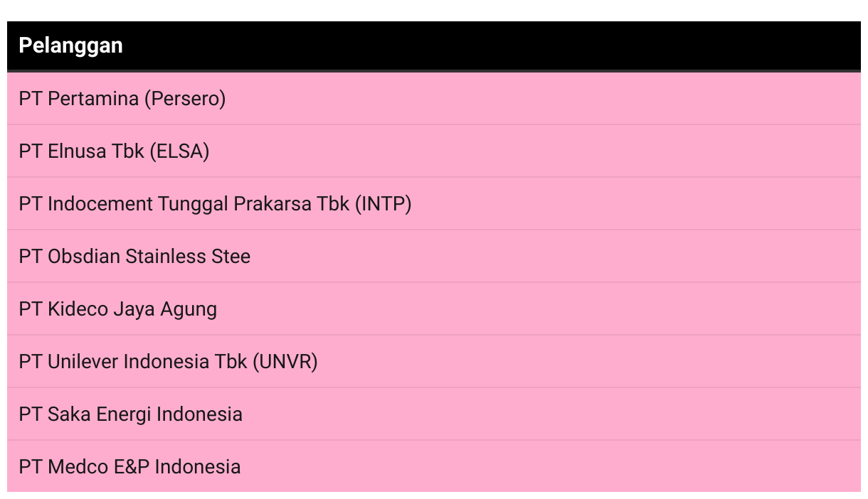Choose the PT Saka Energi Indonesia row
The height and width of the screenshot is (499, 868).
tap(434, 414)
